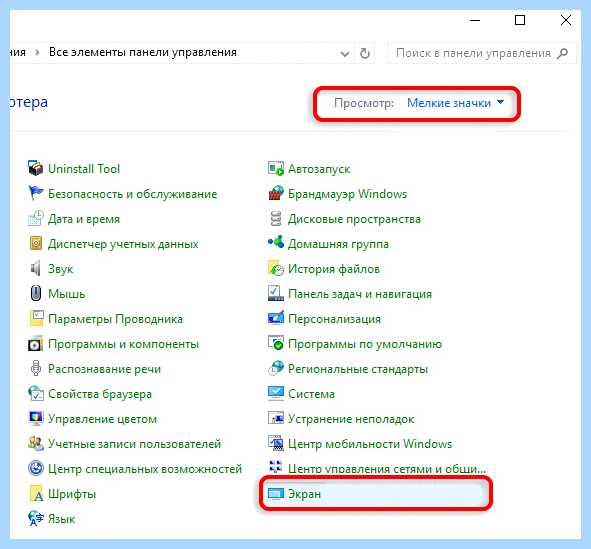The width and height of the screenshot is (591, 549).
Task: Open Мышь settings link
Action: tap(67, 294)
